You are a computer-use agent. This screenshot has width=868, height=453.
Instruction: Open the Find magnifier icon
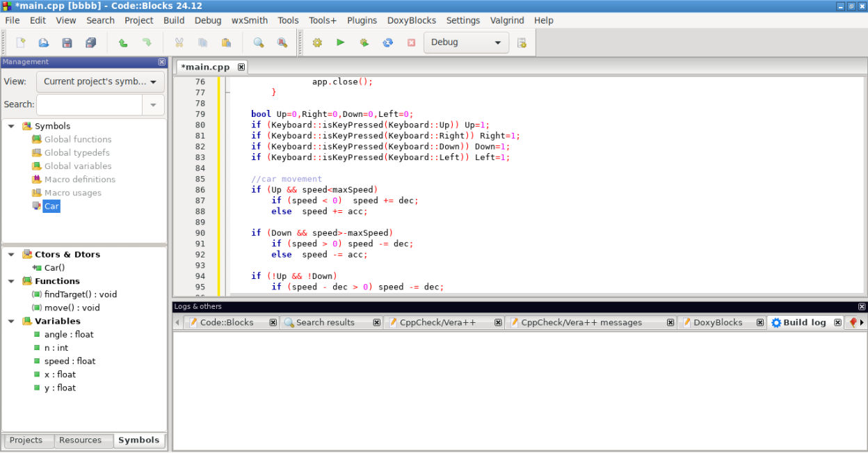click(x=259, y=42)
